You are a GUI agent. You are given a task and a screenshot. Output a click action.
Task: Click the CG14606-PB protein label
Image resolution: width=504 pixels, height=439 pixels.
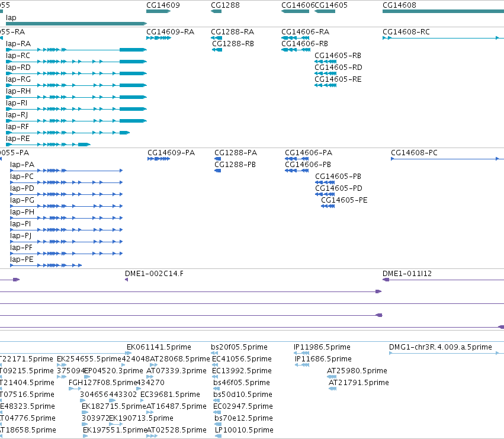point(308,165)
